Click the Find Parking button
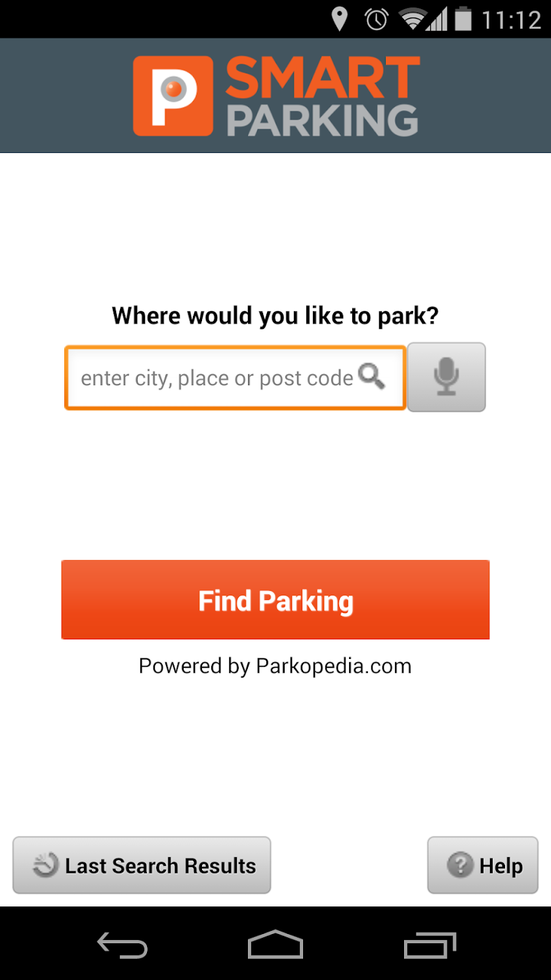 pyautogui.click(x=275, y=599)
